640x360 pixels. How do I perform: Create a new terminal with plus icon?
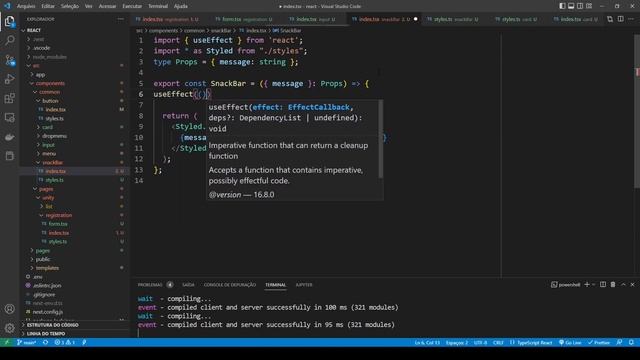(x=587, y=284)
